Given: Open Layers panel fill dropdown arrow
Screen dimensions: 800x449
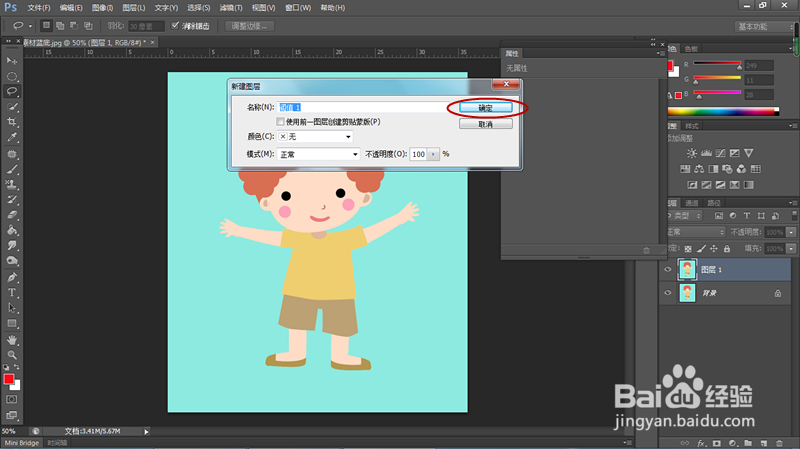Looking at the screenshot, I should (x=791, y=248).
